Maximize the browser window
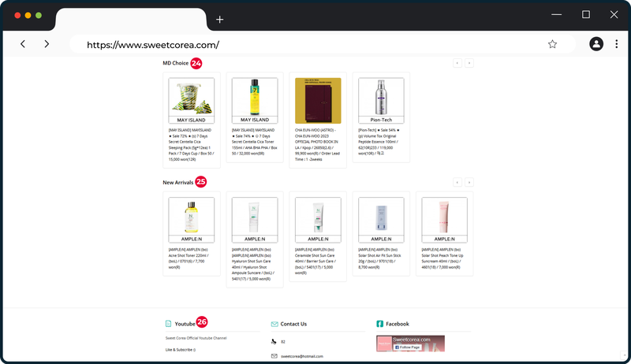The width and height of the screenshot is (631, 364). [586, 14]
